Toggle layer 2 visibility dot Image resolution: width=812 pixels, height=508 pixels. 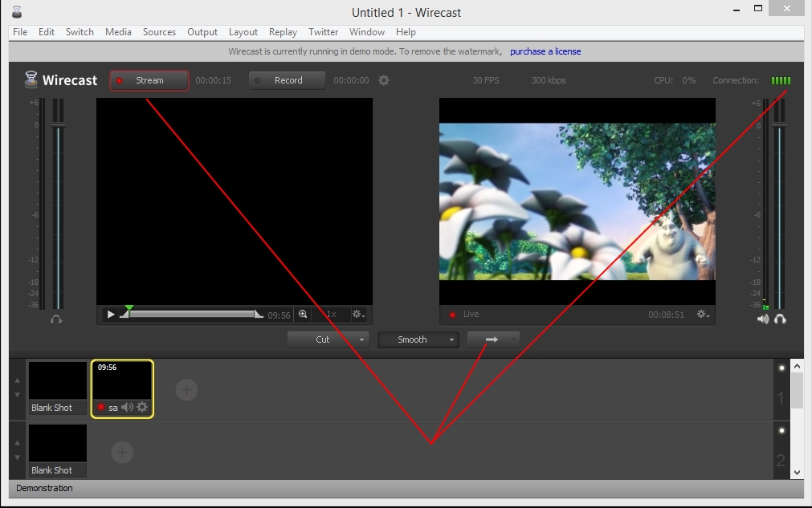pos(781,430)
